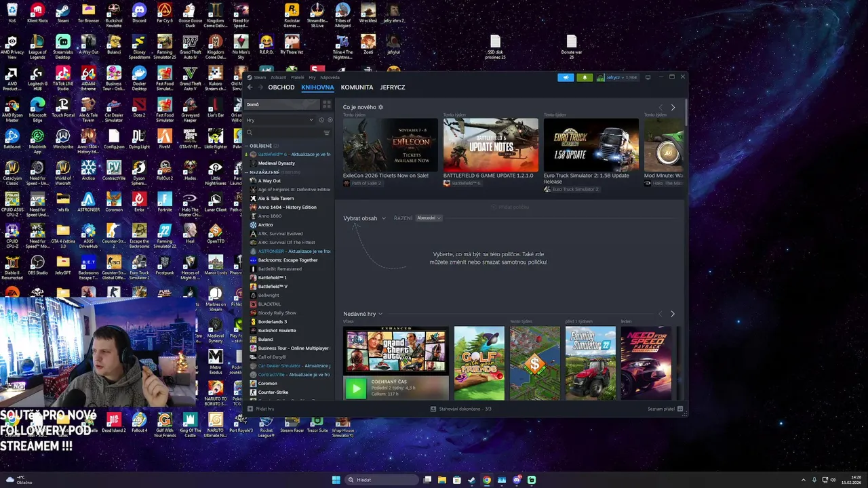Open the Recycle Bin (Koš) icon
Screen dimensions: 868x488
12,13
